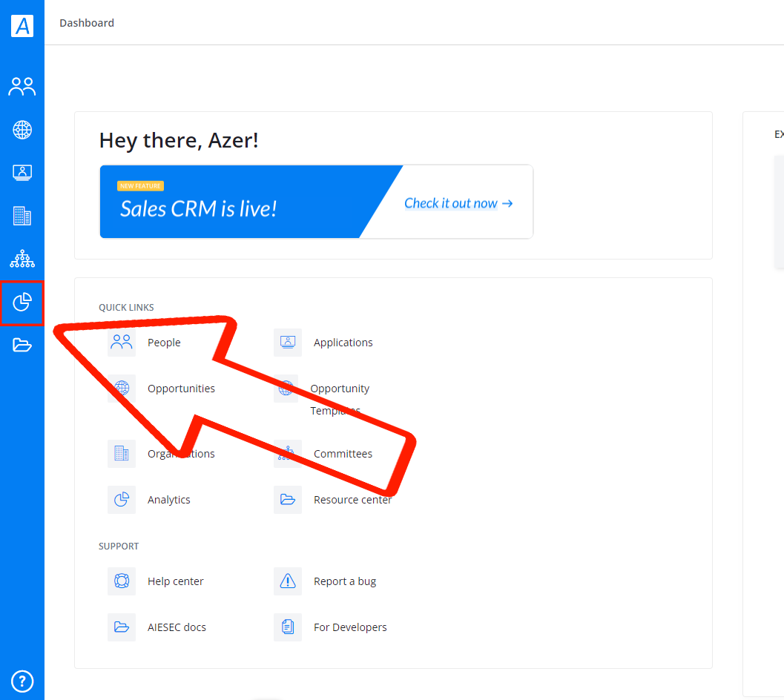
Task: Click the People quick link icon
Action: [122, 343]
